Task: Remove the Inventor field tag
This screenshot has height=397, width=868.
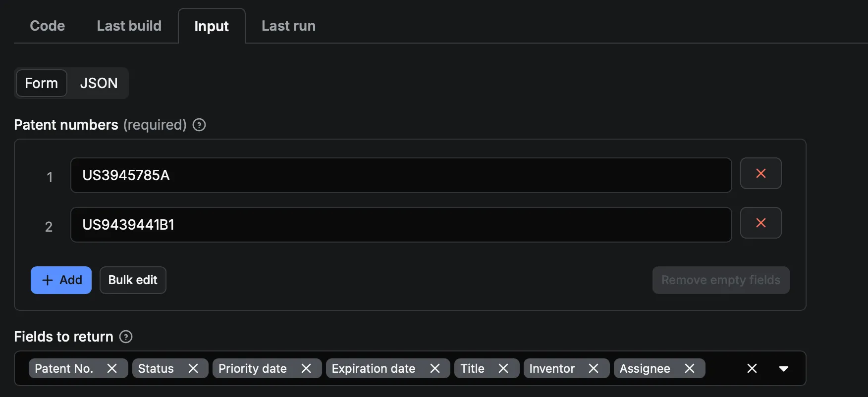Action: 594,368
